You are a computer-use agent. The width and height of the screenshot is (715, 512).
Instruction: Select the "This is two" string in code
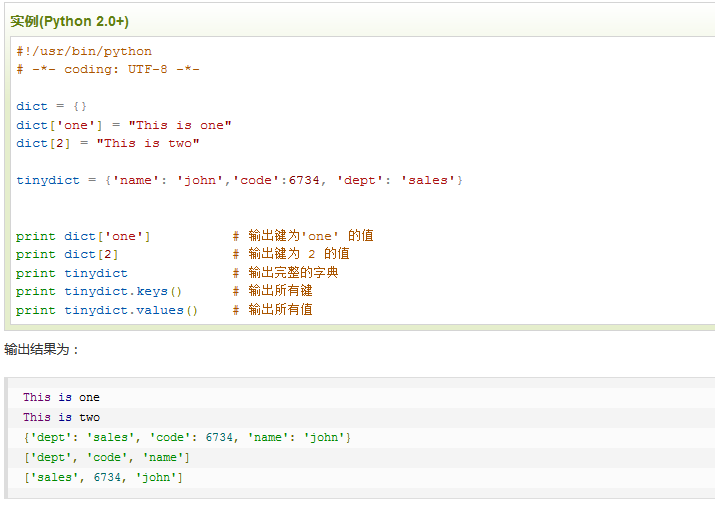(148, 143)
